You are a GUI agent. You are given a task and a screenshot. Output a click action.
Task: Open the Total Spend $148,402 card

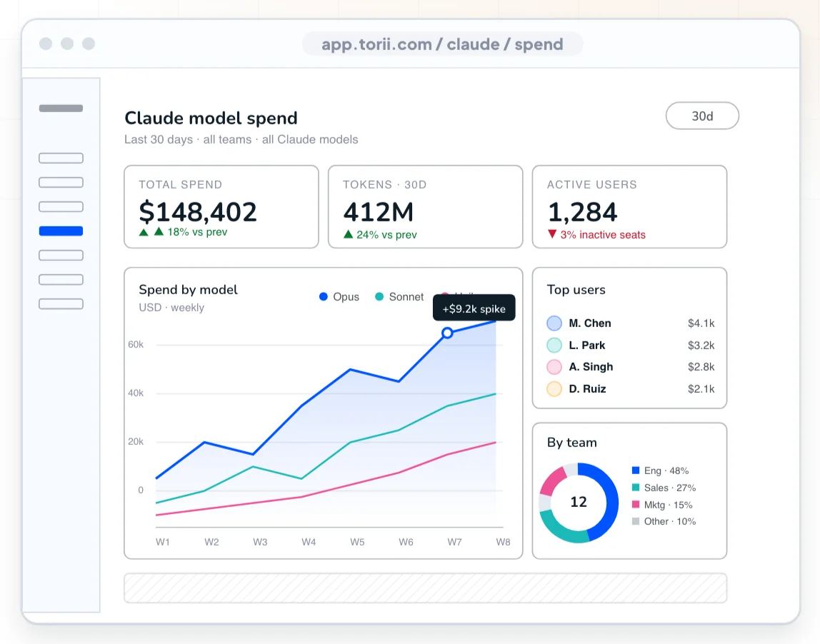point(221,207)
